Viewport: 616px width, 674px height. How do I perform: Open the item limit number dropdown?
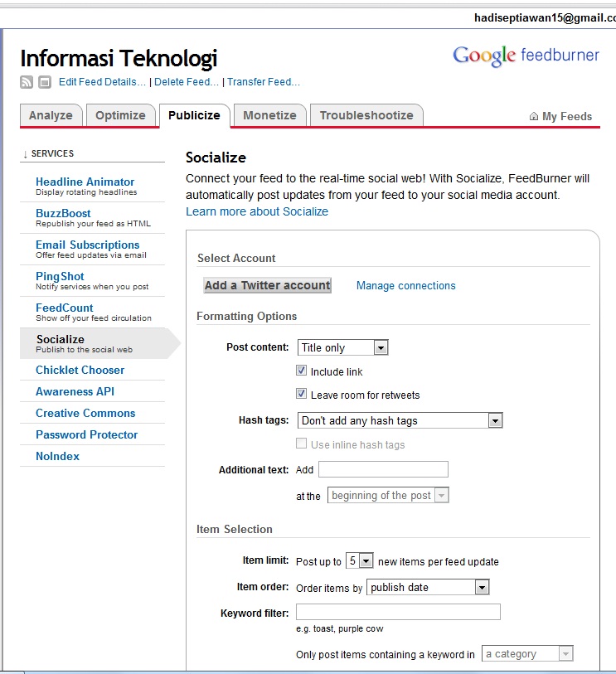(x=359, y=561)
